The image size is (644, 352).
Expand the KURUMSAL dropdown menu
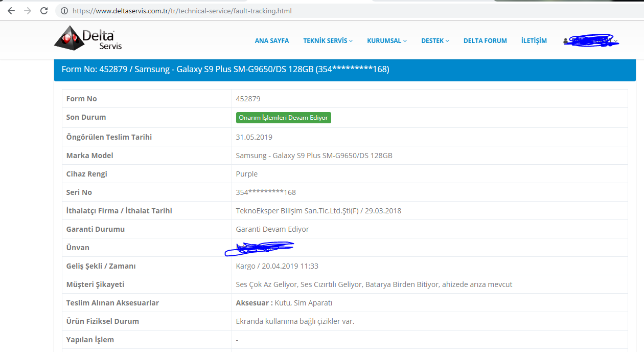tap(387, 41)
